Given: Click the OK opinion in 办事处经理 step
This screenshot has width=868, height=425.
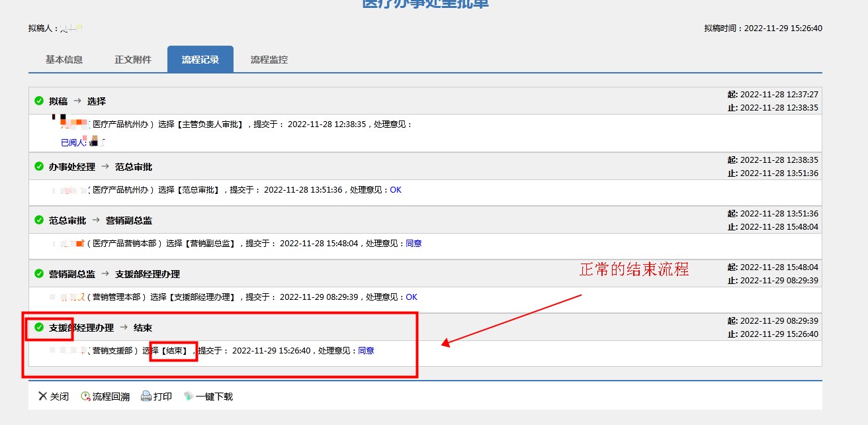Looking at the screenshot, I should [x=396, y=190].
